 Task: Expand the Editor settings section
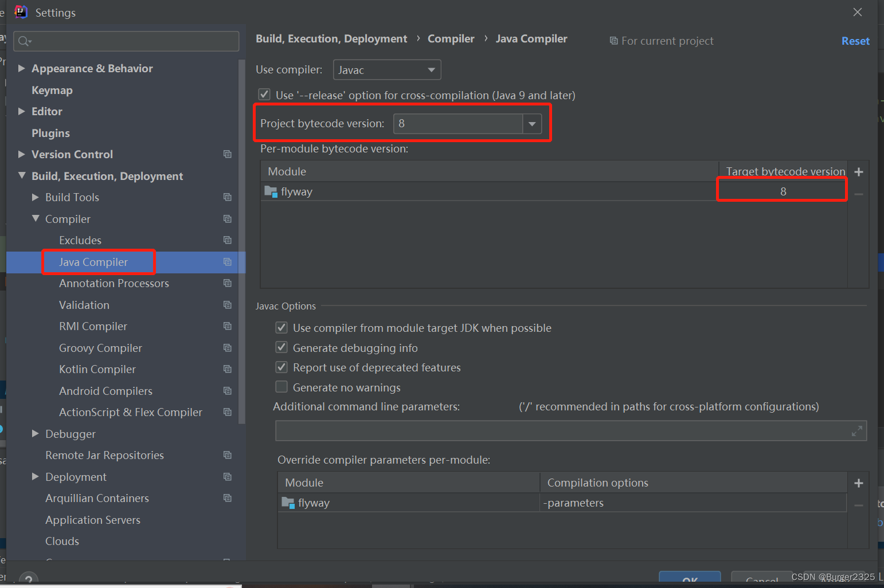click(22, 111)
